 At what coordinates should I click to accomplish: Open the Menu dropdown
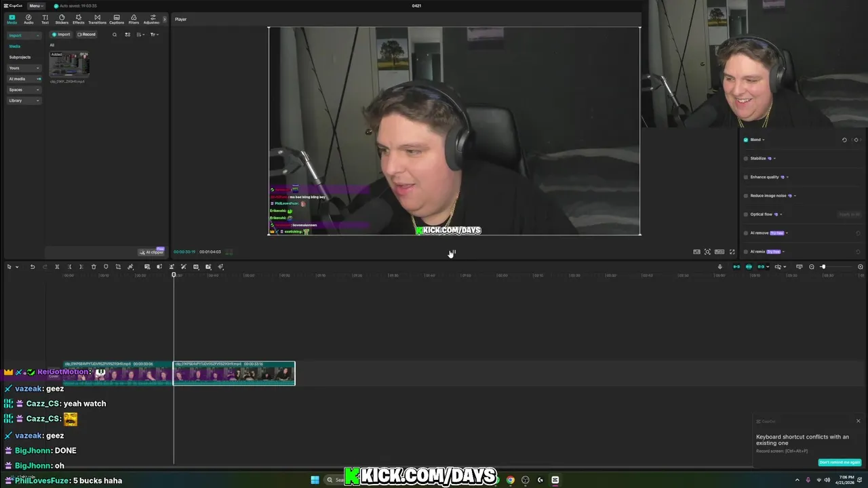click(36, 5)
